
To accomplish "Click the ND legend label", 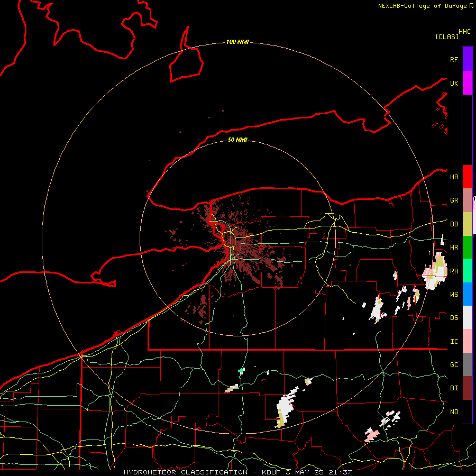I will 454,412.
